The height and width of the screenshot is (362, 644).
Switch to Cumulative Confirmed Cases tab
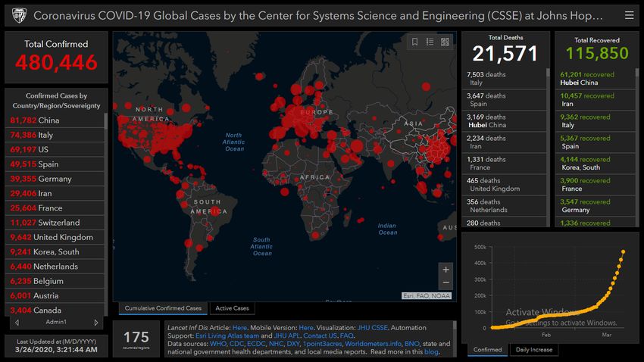(163, 308)
